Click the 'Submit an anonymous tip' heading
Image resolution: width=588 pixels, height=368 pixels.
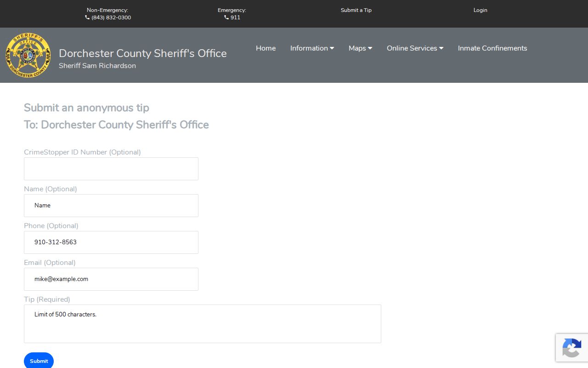[x=86, y=108]
